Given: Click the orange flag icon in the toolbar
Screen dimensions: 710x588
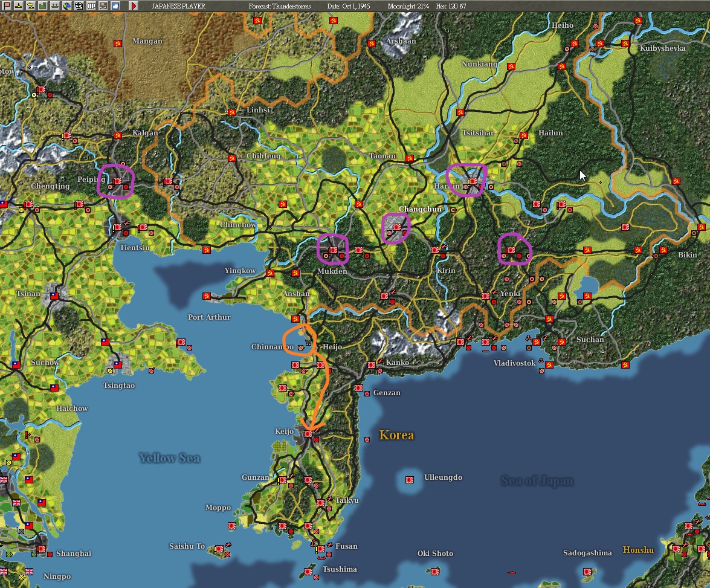Looking at the screenshot, I should (7, 6).
